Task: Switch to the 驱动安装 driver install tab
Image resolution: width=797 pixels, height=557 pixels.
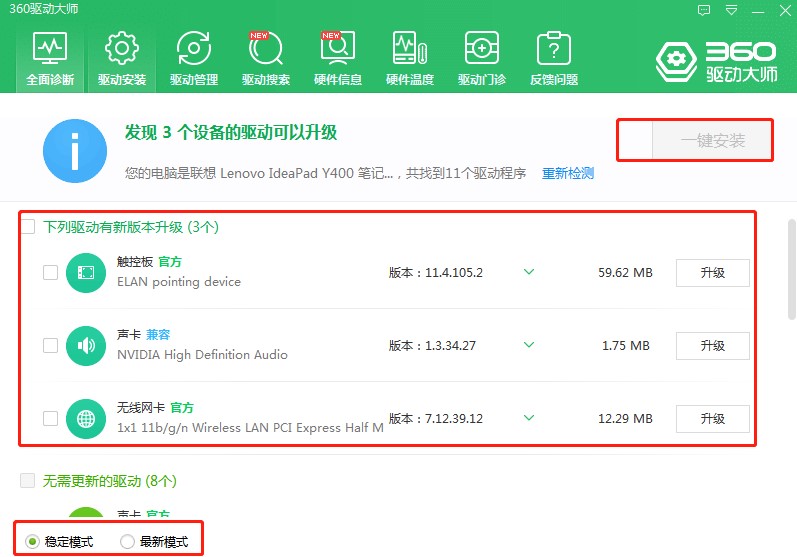Action: coord(122,59)
